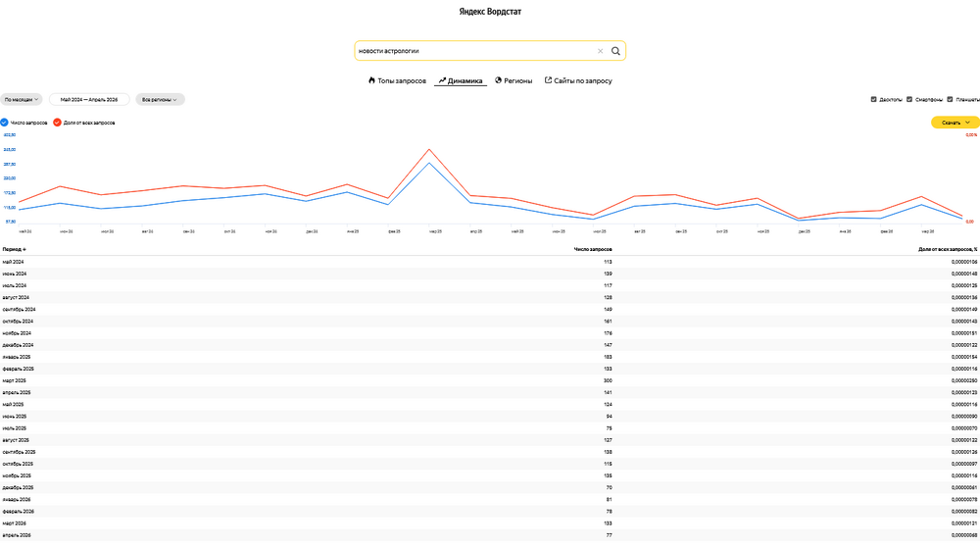Toggle the Планшеты checkbox
Screen dimensions: 980x548
tap(950, 99)
